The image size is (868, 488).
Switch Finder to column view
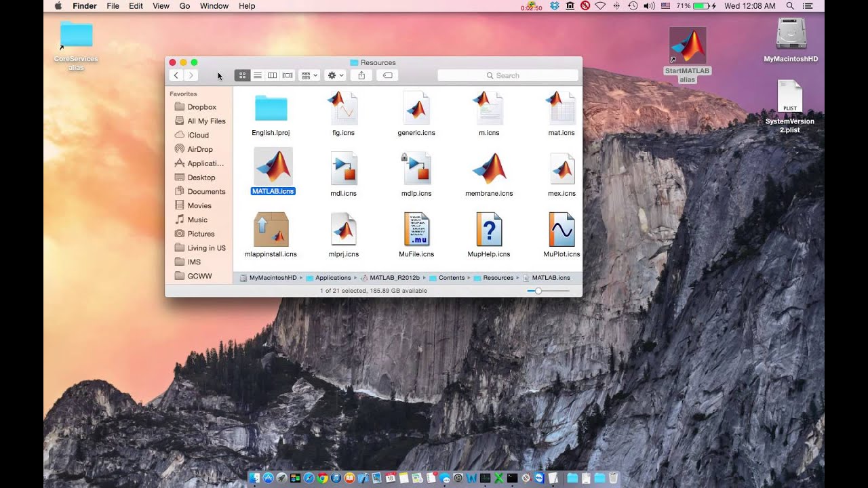[x=272, y=75]
